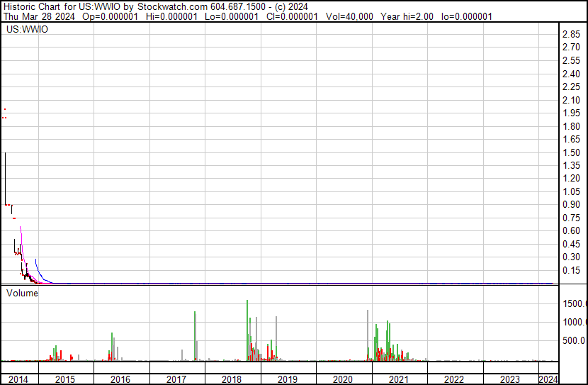Click the tallest green volume bar in 2018
Image resolution: width=588 pixels, height=385 pixels.
(x=247, y=330)
